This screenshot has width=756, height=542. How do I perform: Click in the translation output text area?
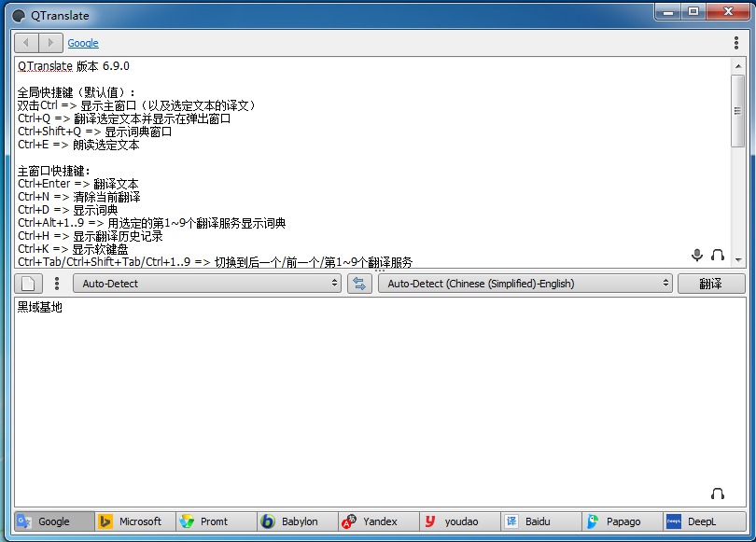(380, 402)
